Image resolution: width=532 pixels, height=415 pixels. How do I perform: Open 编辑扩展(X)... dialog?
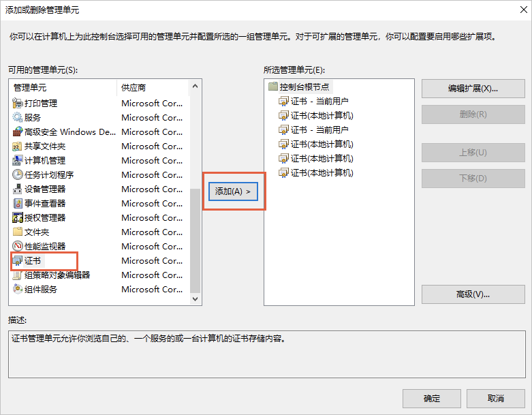coord(473,89)
